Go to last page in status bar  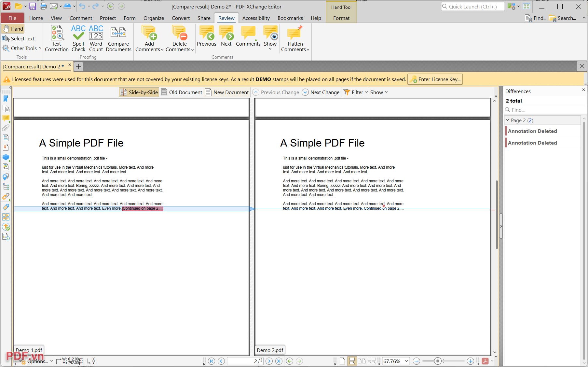click(279, 361)
